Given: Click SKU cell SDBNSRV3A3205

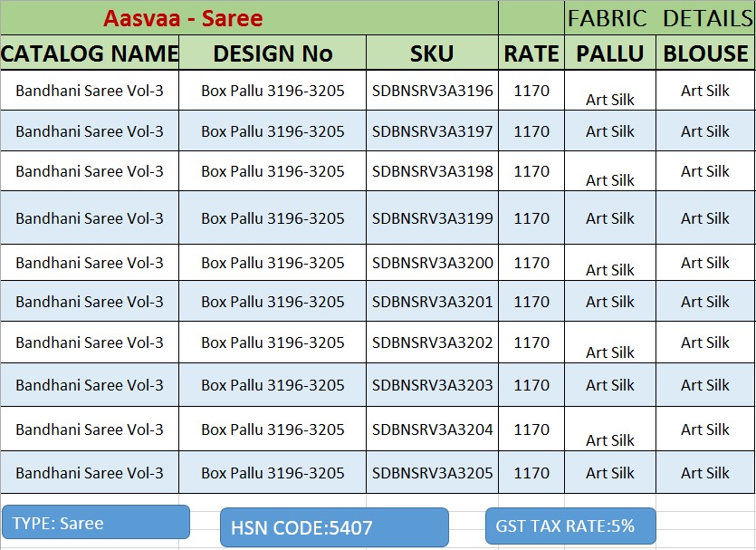Looking at the screenshot, I should pyautogui.click(x=432, y=473).
